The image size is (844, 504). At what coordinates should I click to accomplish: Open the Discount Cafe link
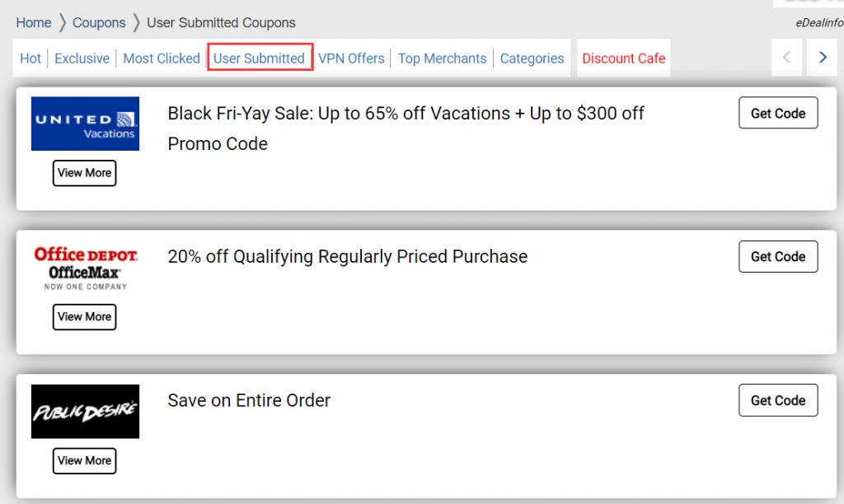click(624, 58)
